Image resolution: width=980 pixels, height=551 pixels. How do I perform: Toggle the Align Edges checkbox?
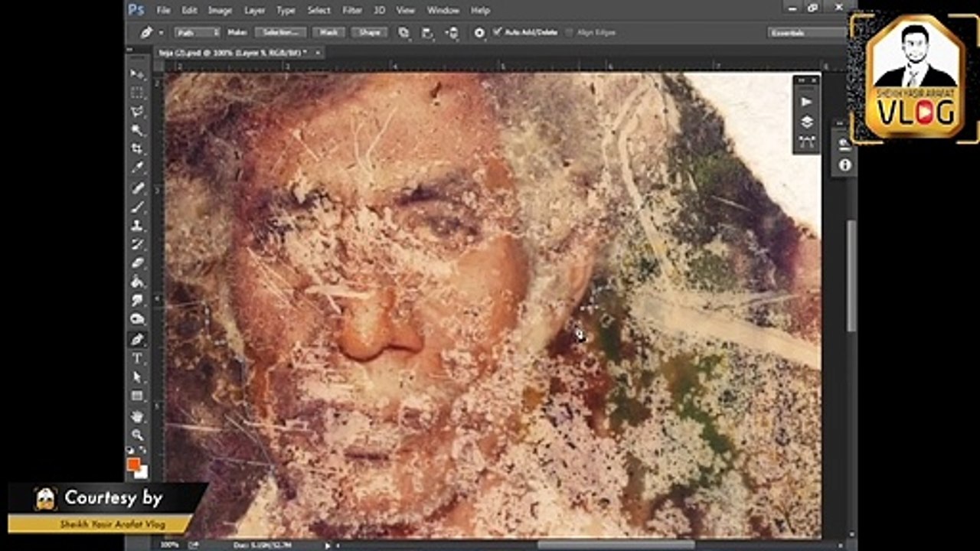[x=569, y=32]
